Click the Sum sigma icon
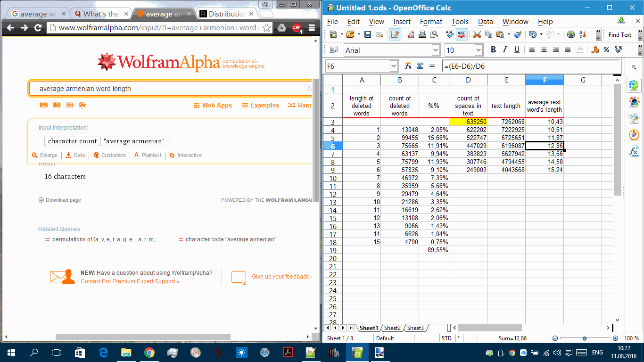The height and width of the screenshot is (362, 644). click(420, 66)
